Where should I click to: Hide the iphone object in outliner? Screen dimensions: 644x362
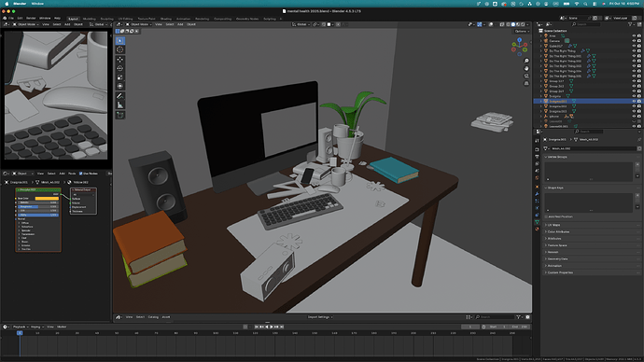point(634,116)
